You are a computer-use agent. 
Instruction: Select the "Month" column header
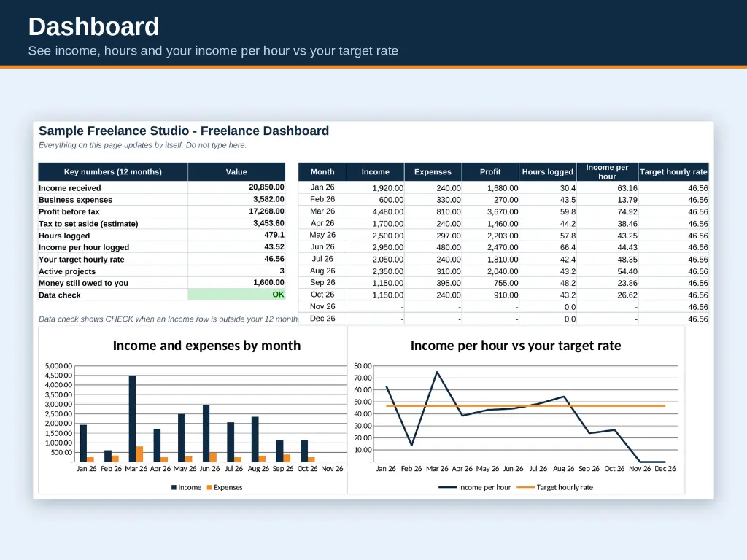(322, 172)
